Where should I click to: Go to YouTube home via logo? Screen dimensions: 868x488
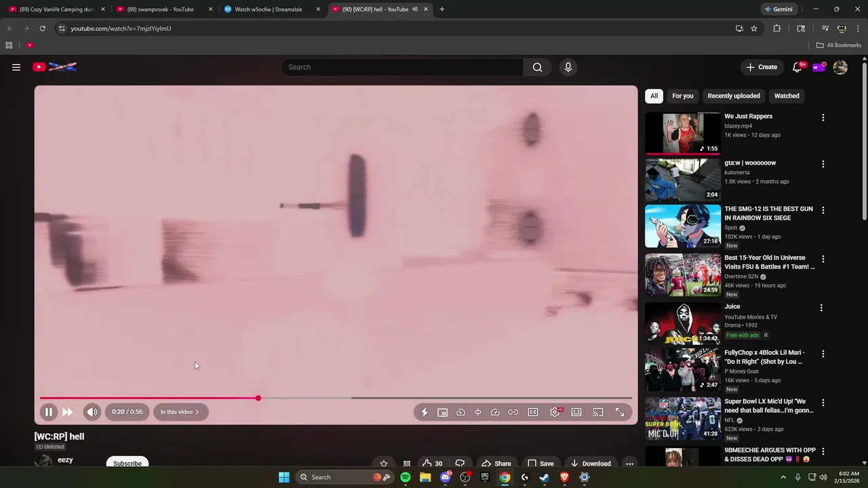[x=54, y=67]
